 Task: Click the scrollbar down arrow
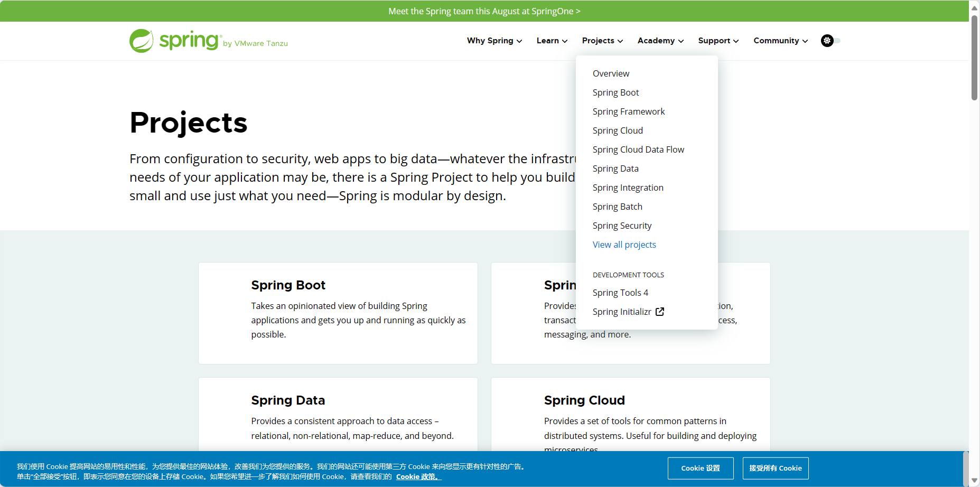974,481
